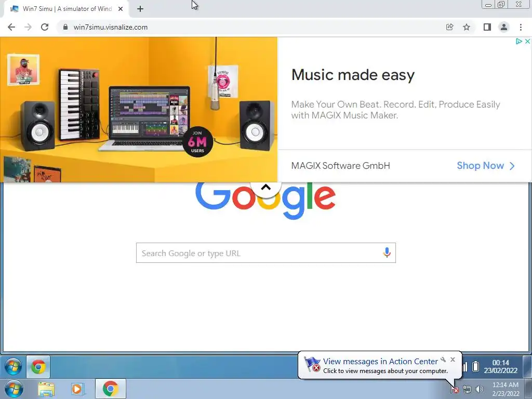This screenshot has width=532, height=399.
Task: Open the Chrome profile avatar
Action: [x=504, y=27]
